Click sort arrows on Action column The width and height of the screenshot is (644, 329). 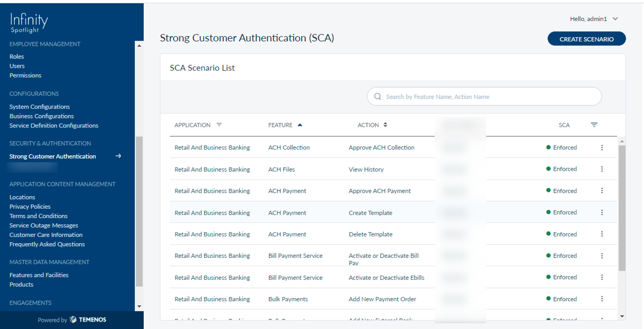[385, 125]
